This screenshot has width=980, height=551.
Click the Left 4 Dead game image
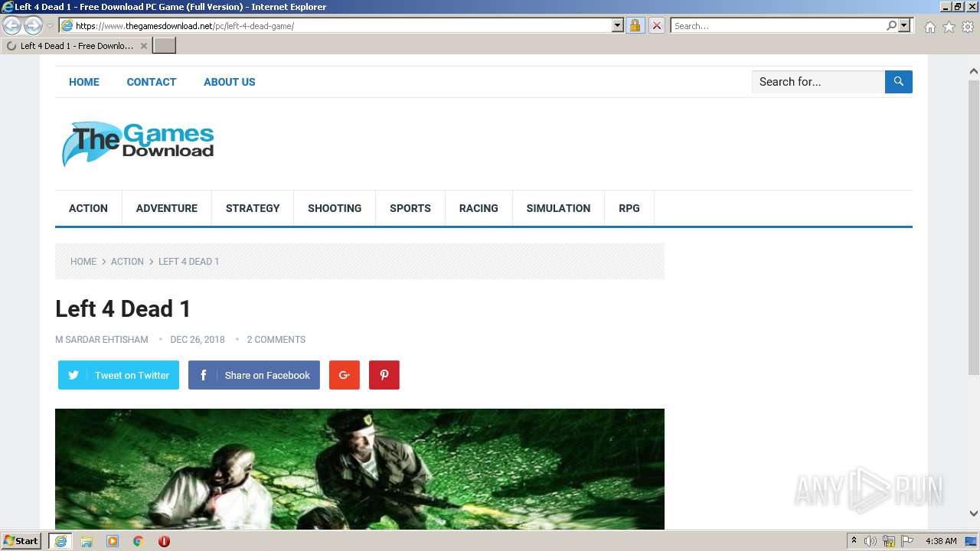click(360, 469)
